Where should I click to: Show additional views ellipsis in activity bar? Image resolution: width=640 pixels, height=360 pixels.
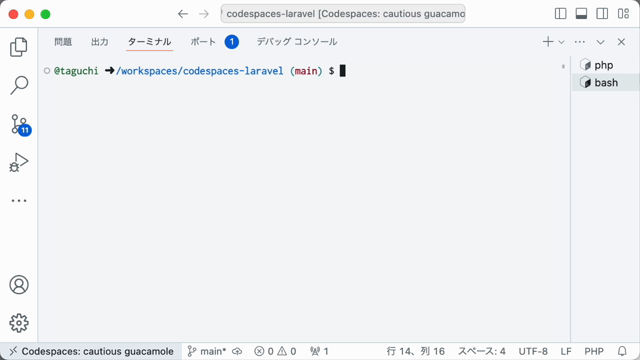19,200
